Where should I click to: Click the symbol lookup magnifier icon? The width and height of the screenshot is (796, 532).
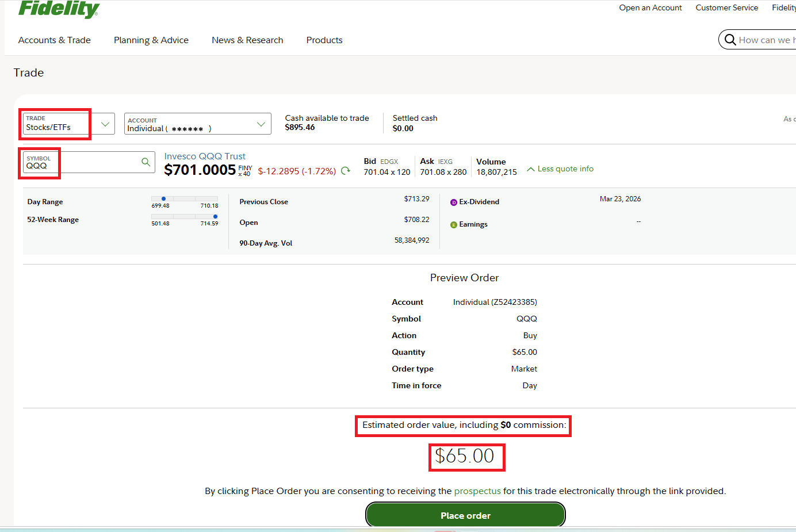pyautogui.click(x=146, y=162)
